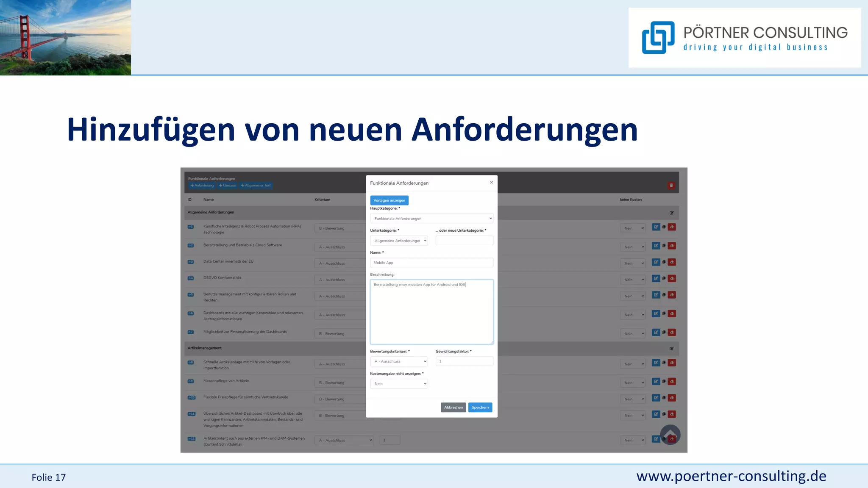Edit the Dashboards mit Kennzahlen row
This screenshot has width=868, height=488.
(x=656, y=314)
